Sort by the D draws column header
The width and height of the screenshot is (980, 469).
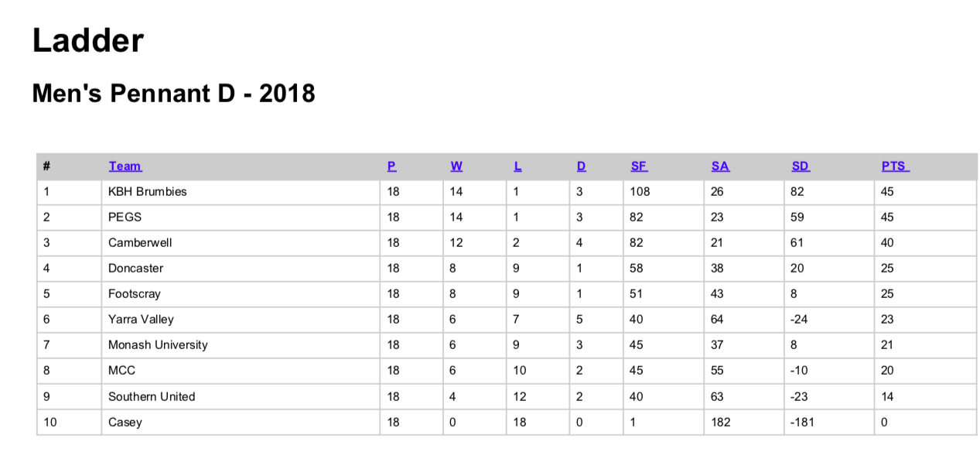582,166
